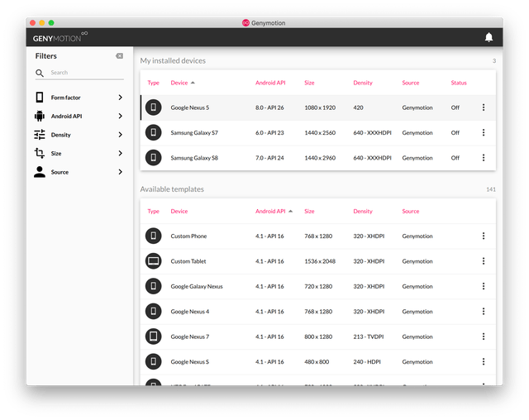This screenshot has width=529, height=420.
Task: Click the Google Nexus 5 phone type icon
Action: tap(153, 107)
